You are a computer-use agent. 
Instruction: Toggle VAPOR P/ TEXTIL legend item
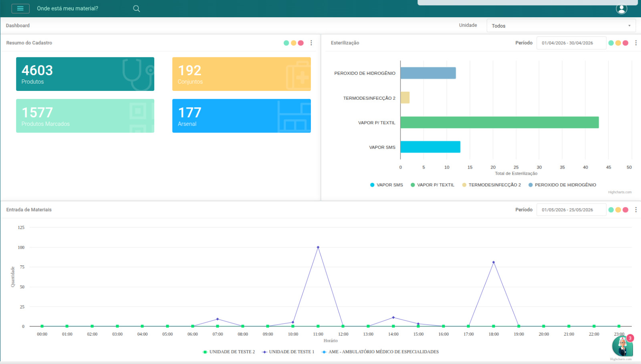tap(433, 185)
